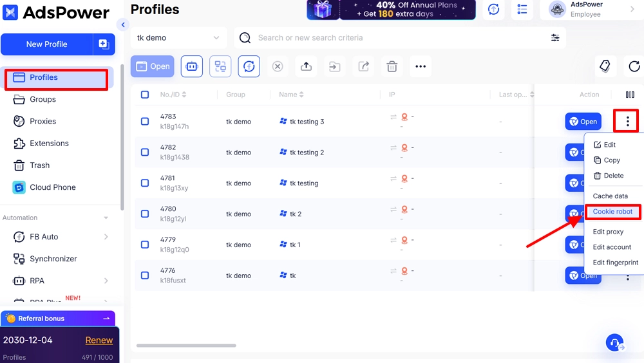This screenshot has width=644, height=363.
Task: Click the column settings icon beside Action
Action: [630, 95]
